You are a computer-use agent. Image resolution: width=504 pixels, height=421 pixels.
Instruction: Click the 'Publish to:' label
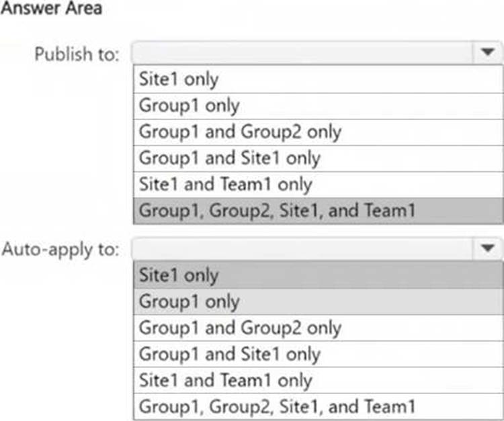[x=77, y=54]
